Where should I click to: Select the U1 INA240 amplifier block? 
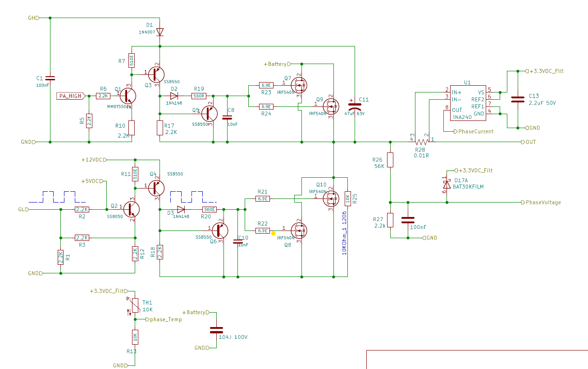pyautogui.click(x=467, y=103)
